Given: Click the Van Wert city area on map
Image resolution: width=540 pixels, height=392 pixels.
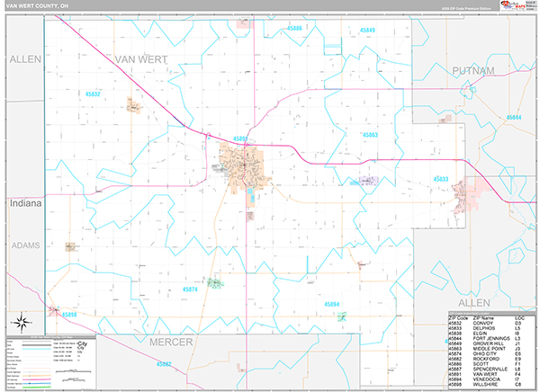Looking at the screenshot, I should pyautogui.click(x=237, y=164).
